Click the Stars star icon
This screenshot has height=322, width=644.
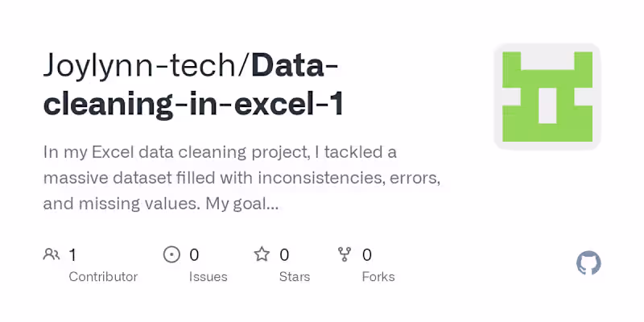262,255
